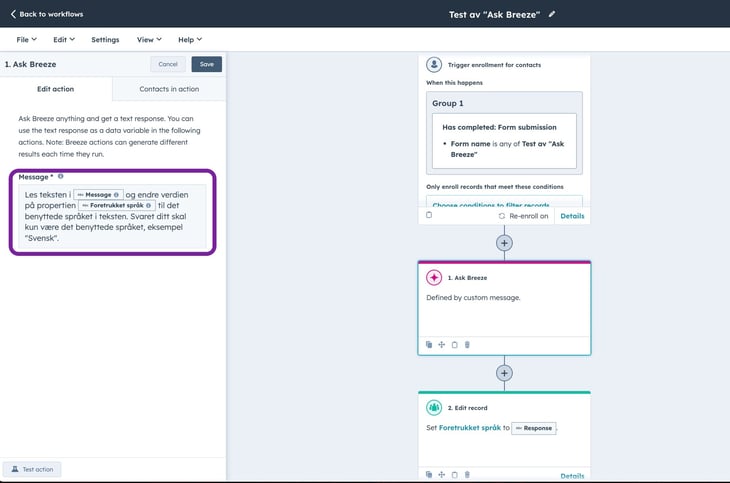The width and height of the screenshot is (730, 483).
Task: Switch to the Edit action tab
Action: click(56, 89)
